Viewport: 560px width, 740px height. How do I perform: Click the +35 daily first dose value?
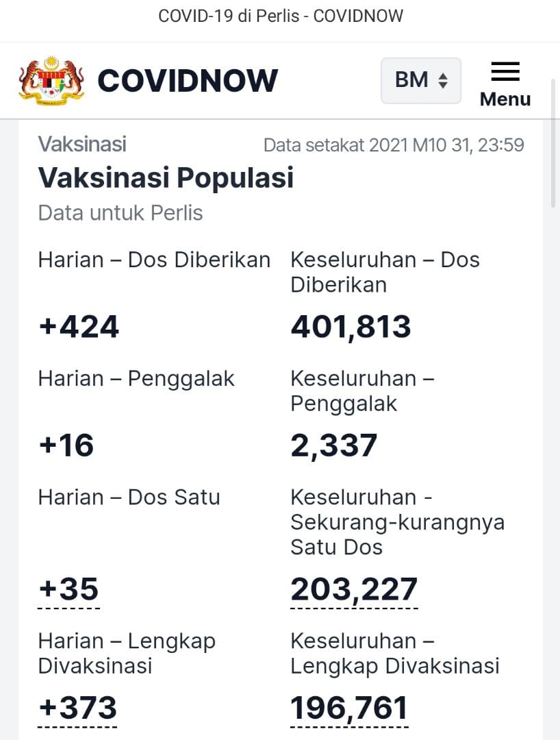tap(68, 589)
